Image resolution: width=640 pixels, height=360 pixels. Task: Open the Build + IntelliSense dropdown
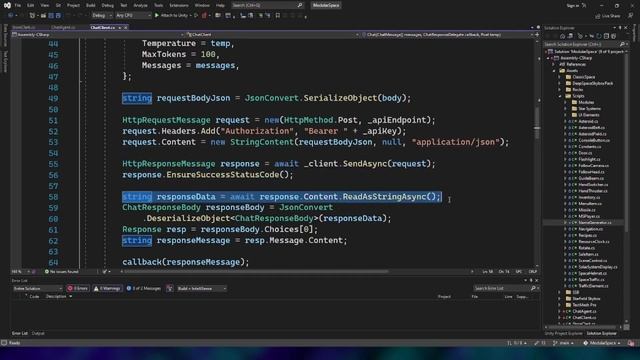click(x=202, y=289)
